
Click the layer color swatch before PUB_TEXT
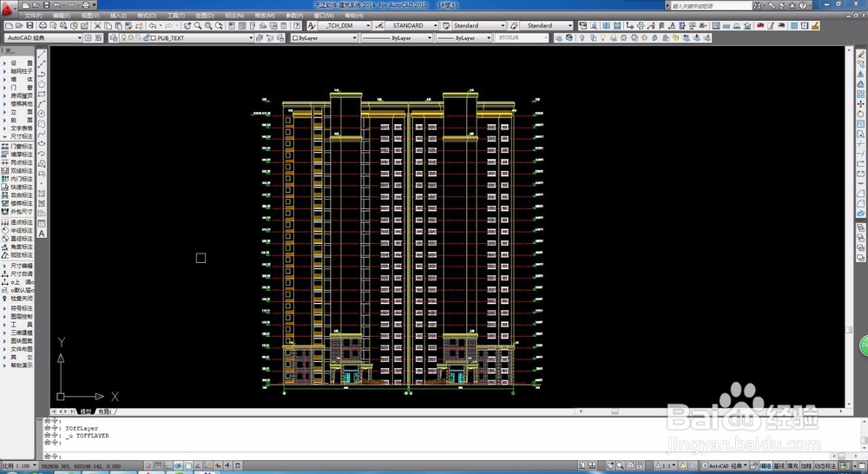click(x=154, y=38)
